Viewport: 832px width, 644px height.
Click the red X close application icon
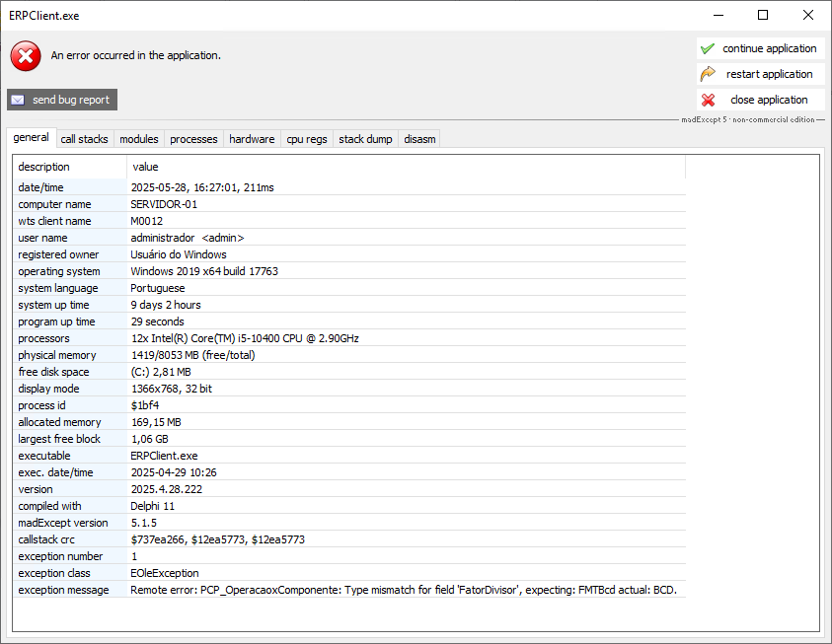708,100
